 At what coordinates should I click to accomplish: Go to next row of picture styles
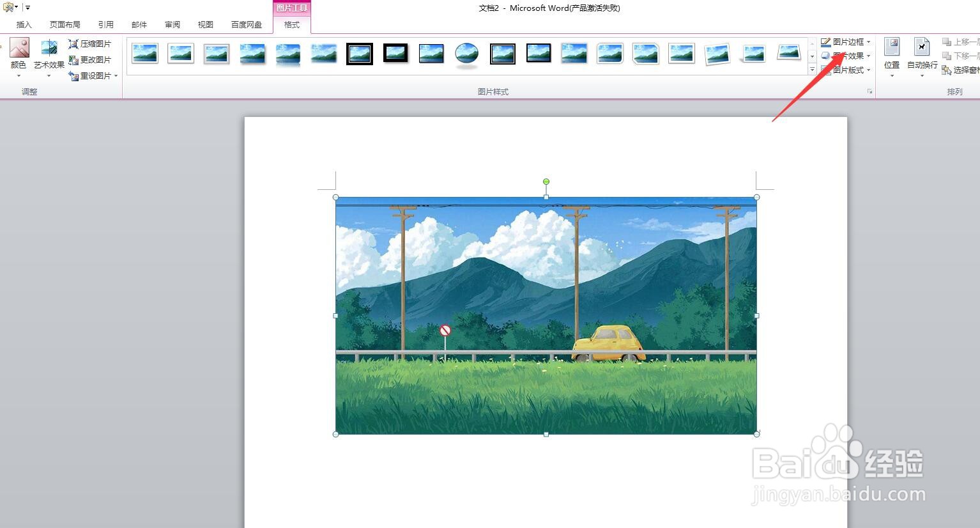(x=812, y=57)
